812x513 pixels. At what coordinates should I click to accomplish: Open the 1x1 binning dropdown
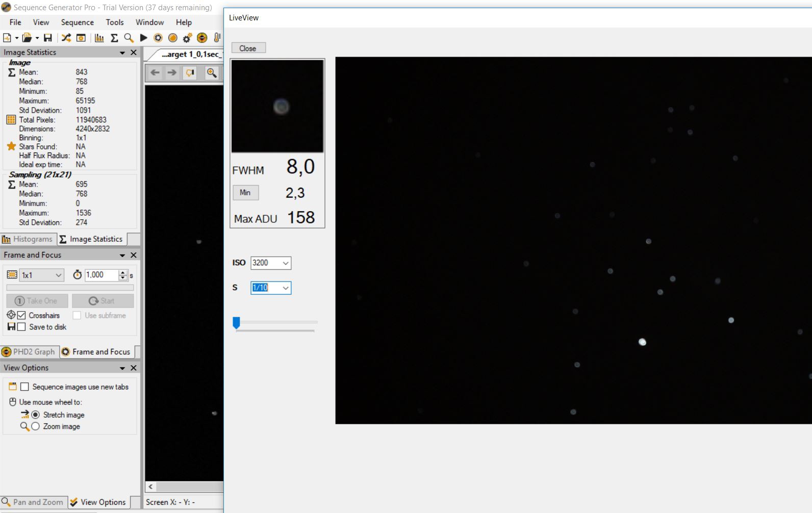click(x=42, y=275)
